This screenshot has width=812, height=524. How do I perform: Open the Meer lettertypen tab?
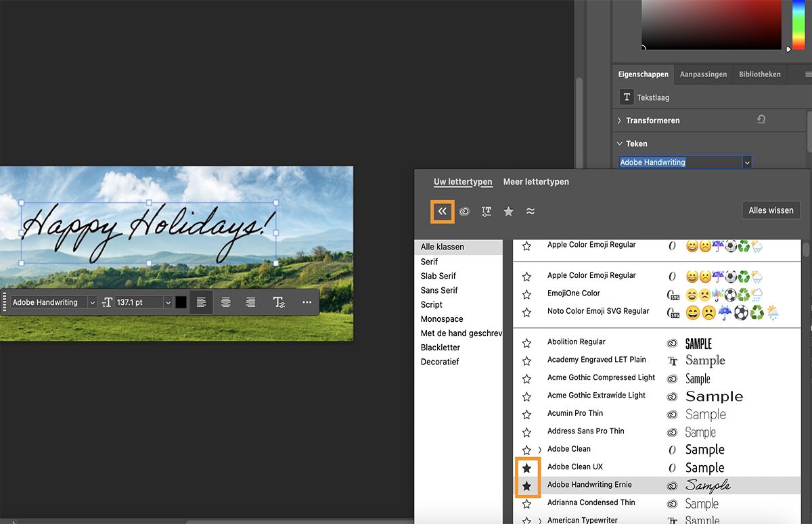[x=536, y=181]
